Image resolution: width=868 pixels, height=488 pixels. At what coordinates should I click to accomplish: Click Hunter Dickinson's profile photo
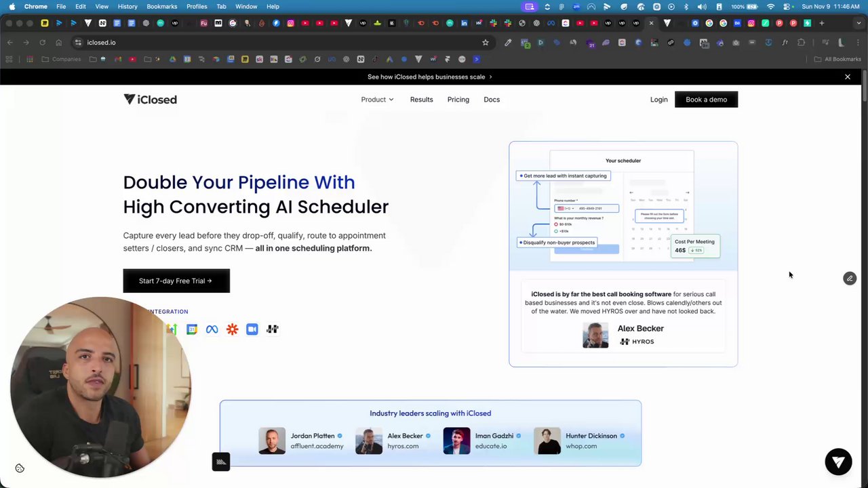click(x=547, y=441)
